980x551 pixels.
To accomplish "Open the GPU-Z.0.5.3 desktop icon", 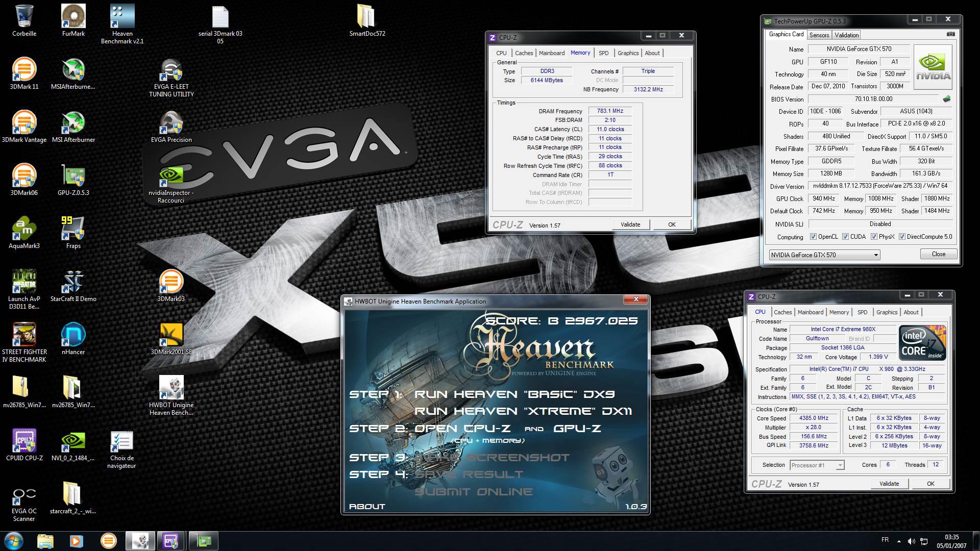I will tap(73, 180).
